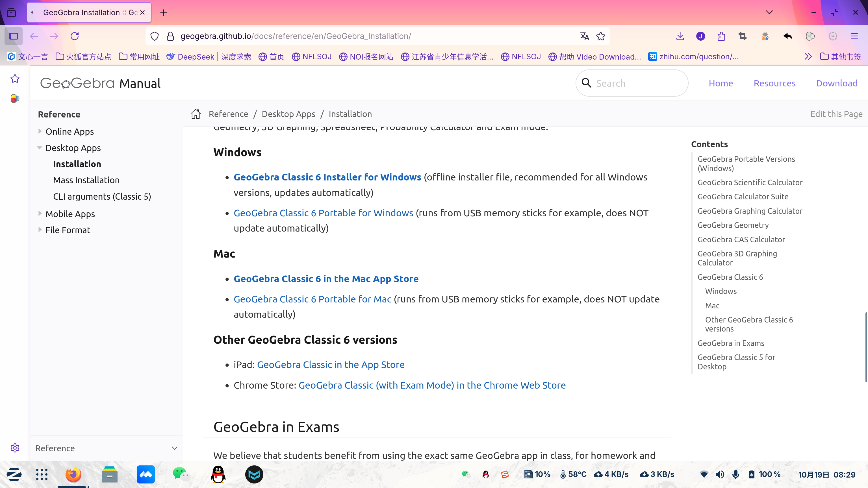Go to the Download nav item
Viewport: 868px width, 488px height.
[836, 83]
